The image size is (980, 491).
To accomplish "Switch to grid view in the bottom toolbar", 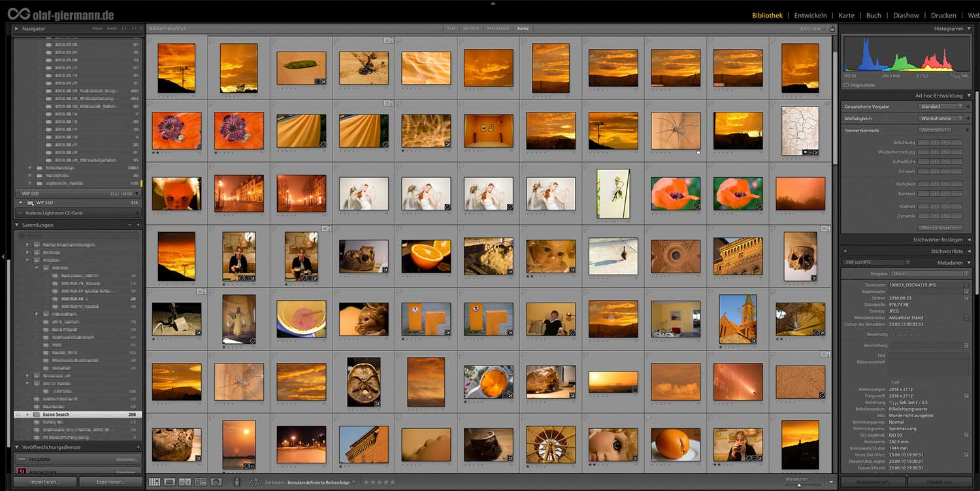I will [x=154, y=482].
